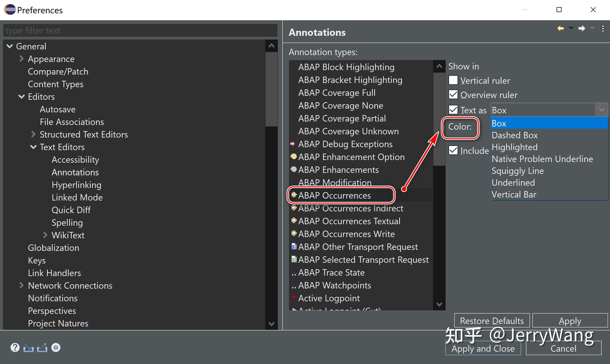This screenshot has width=610, height=364.
Task: Open the import preferences icon
Action: tap(29, 347)
